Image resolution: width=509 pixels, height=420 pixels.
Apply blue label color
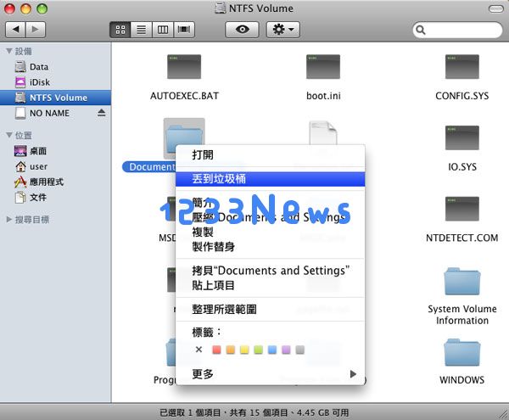click(x=272, y=350)
